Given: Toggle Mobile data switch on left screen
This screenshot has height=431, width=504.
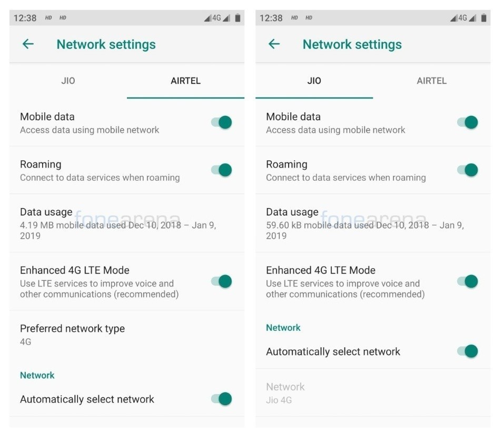Looking at the screenshot, I should 222,122.
